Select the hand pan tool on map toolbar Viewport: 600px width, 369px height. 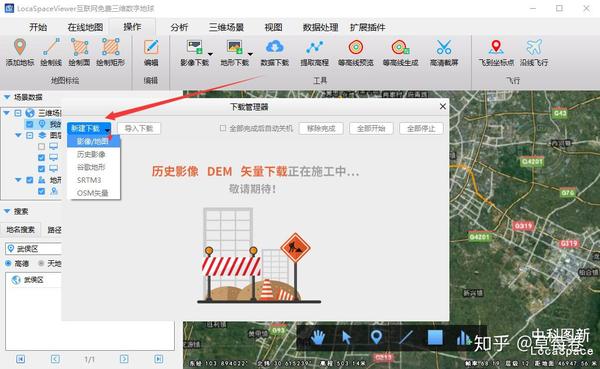[318, 338]
